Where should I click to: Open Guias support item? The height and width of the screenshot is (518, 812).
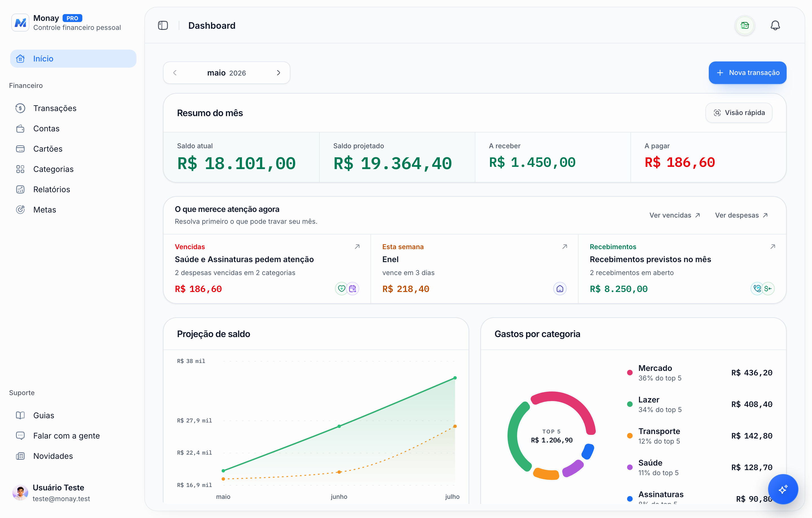coord(73,415)
